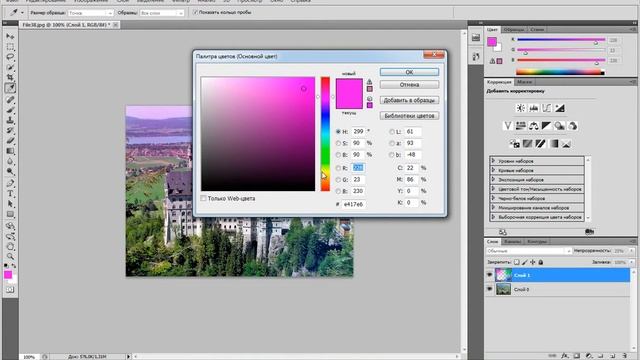640x360 pixels.
Task: Select the G green radio button
Action: pyautogui.click(x=338, y=180)
